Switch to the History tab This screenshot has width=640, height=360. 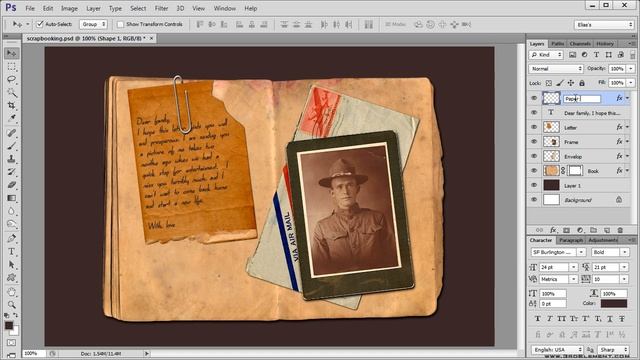click(604, 44)
